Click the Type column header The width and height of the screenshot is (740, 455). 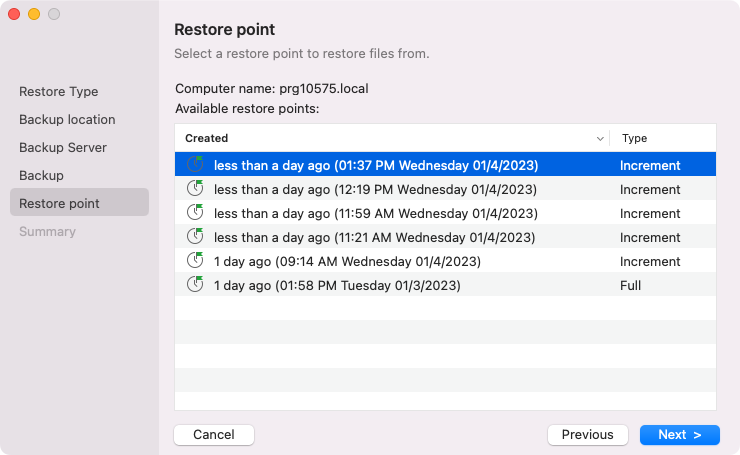coord(634,138)
